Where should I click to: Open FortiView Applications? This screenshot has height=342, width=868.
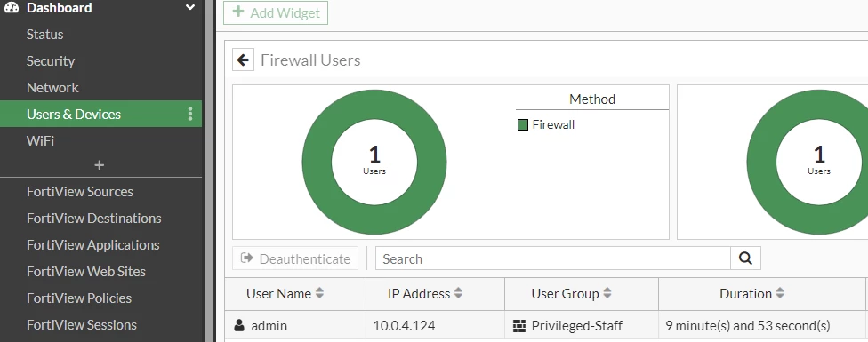pos(93,245)
